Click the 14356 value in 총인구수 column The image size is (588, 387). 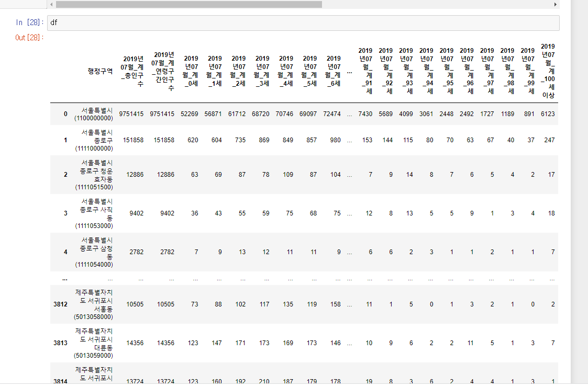coord(135,343)
